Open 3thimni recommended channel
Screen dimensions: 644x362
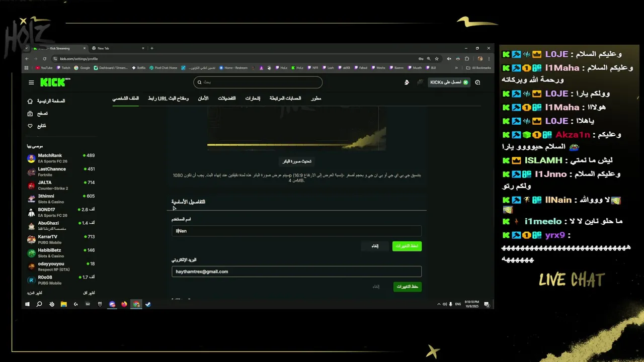click(61, 199)
